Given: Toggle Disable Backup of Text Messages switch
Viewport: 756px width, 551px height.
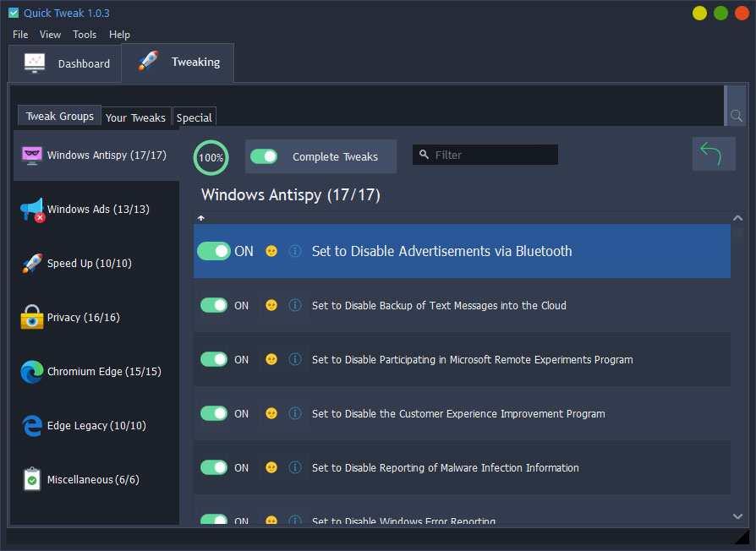Looking at the screenshot, I should click(x=214, y=305).
